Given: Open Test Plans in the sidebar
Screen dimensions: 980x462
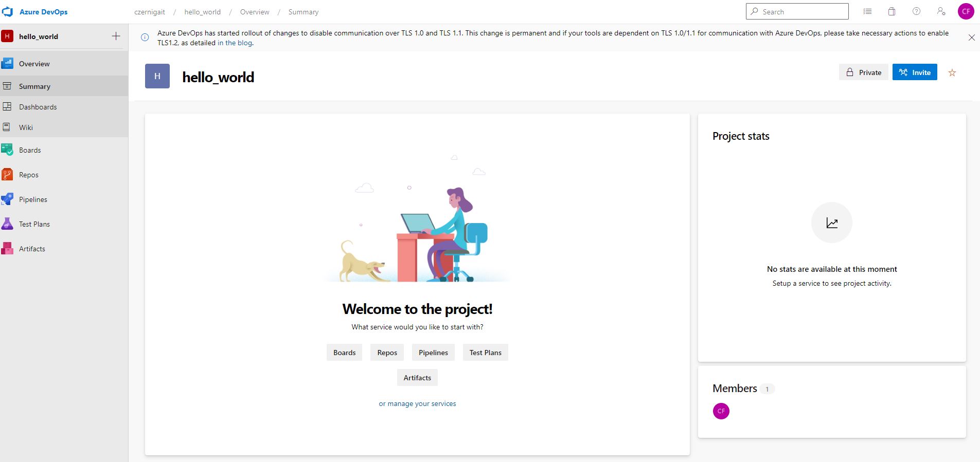Looking at the screenshot, I should 64,224.
